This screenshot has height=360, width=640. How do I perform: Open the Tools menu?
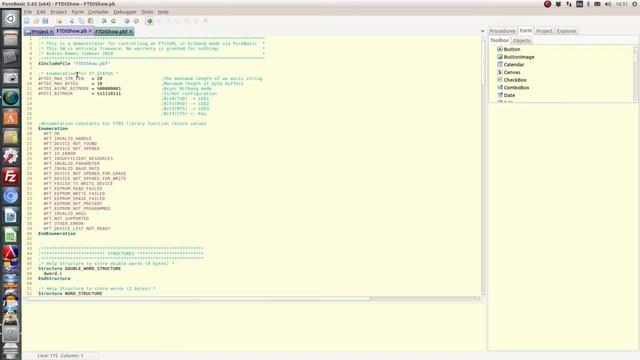pyautogui.click(x=147, y=12)
